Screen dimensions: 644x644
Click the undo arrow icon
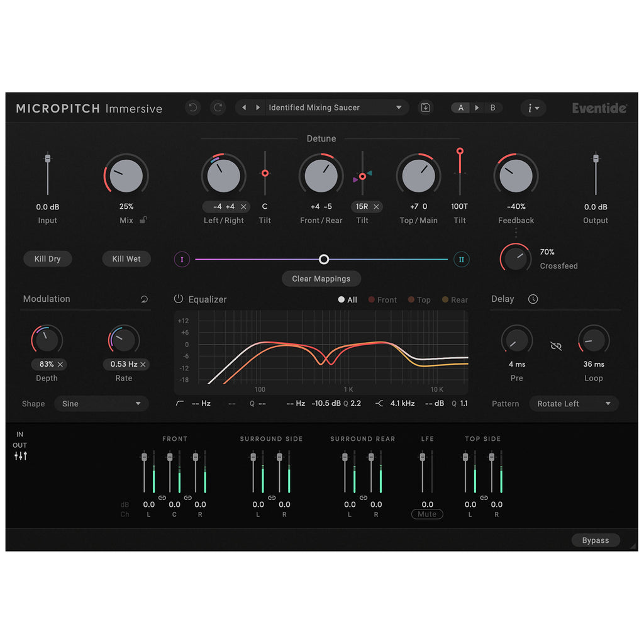tap(192, 108)
